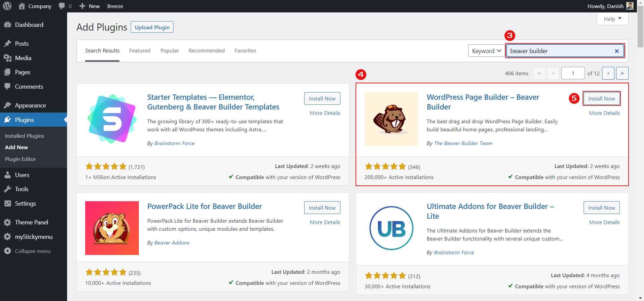Click the current page number field
The image size is (644, 301).
(x=573, y=73)
